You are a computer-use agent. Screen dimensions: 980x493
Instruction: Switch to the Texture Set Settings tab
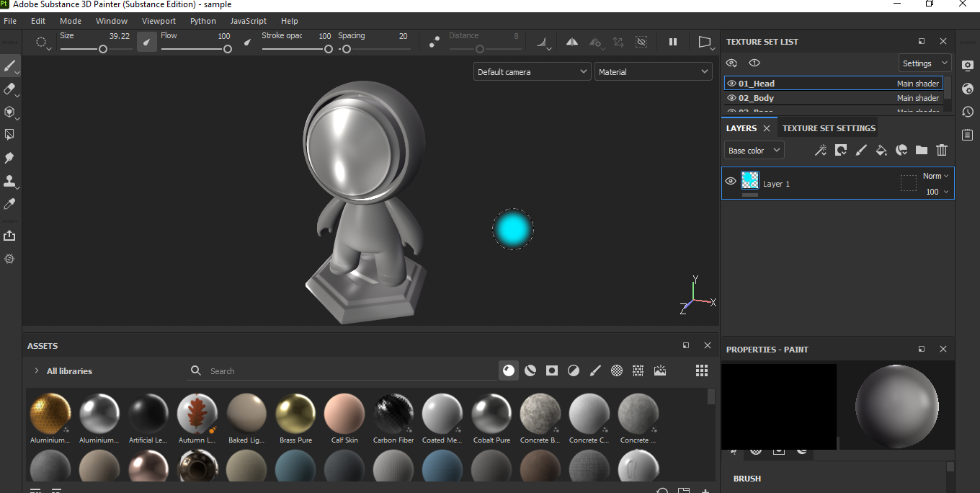tap(829, 128)
